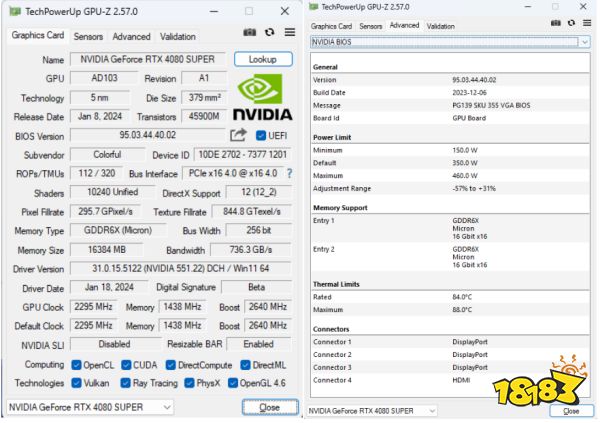Viewport: 600px width, 423px height.
Task: Click the Resizable BAR field showing Enabled
Action: [259, 344]
